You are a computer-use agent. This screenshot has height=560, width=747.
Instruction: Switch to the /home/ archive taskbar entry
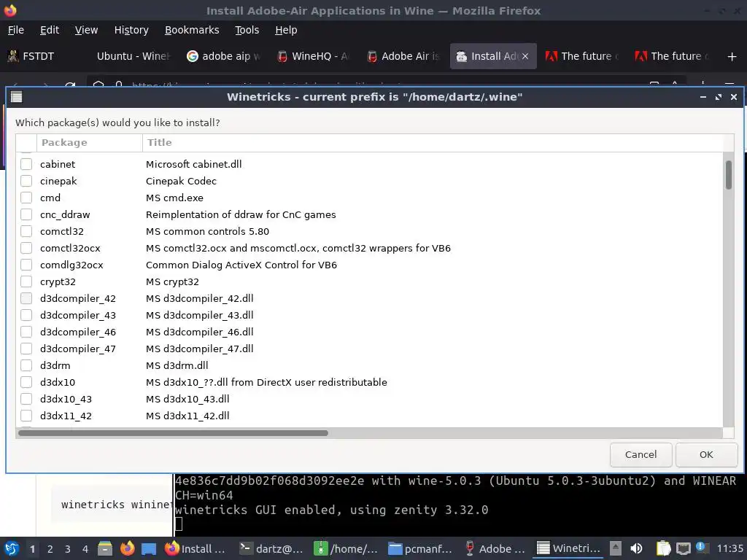click(347, 548)
